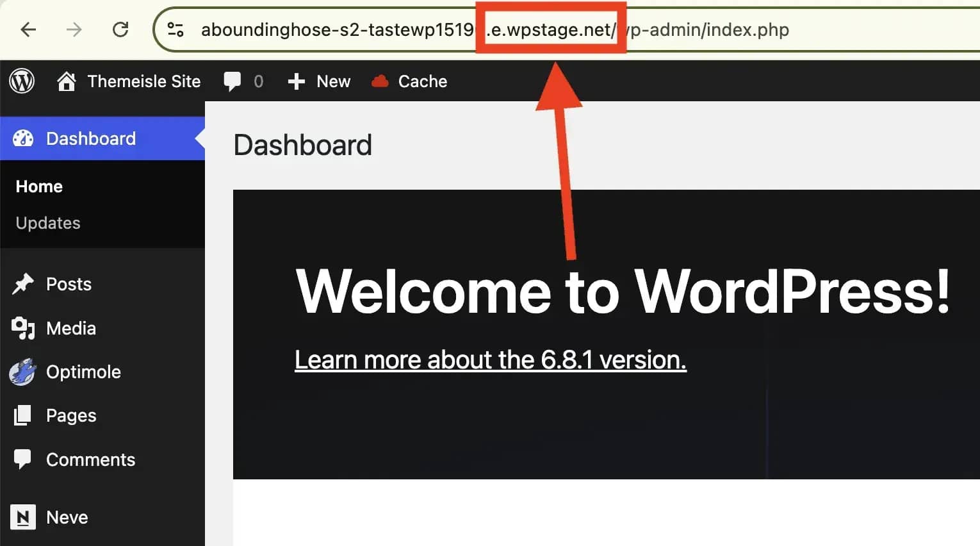
Task: Open Updates submenu item
Action: click(x=48, y=223)
